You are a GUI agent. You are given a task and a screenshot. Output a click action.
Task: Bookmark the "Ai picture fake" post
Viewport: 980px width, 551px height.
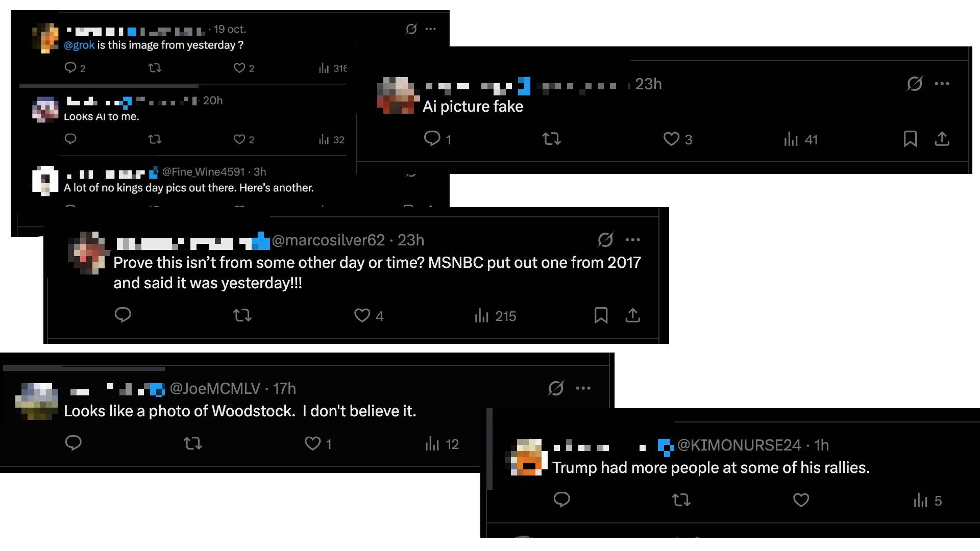910,139
